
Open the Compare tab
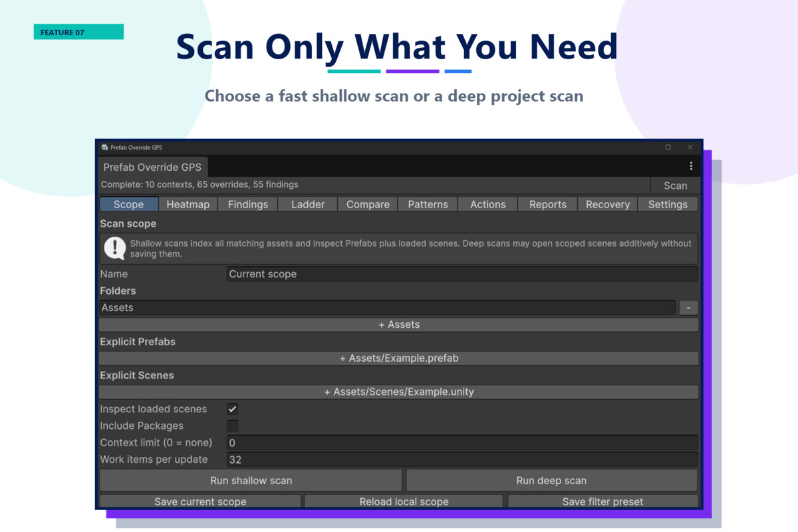coord(368,204)
